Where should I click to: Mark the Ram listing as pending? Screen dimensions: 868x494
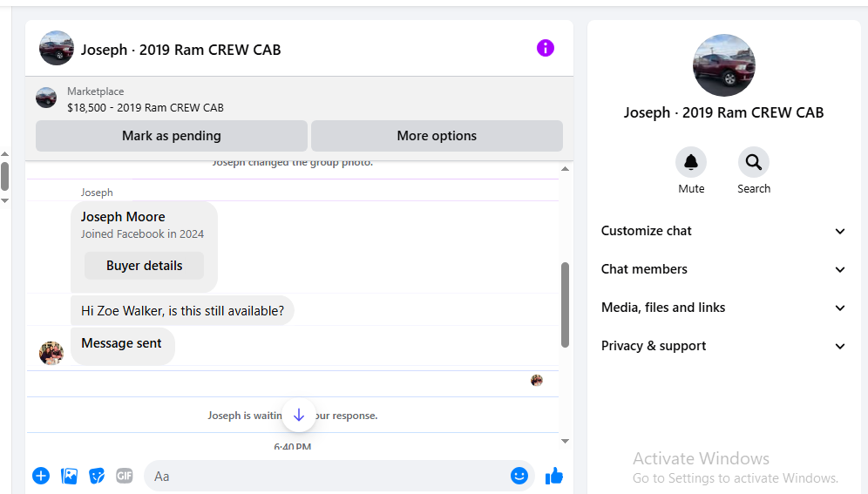[x=172, y=136]
